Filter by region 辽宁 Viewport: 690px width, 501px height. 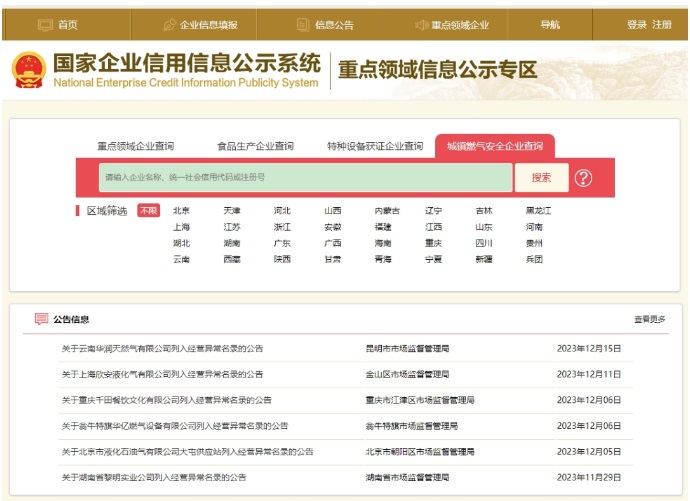click(x=433, y=211)
